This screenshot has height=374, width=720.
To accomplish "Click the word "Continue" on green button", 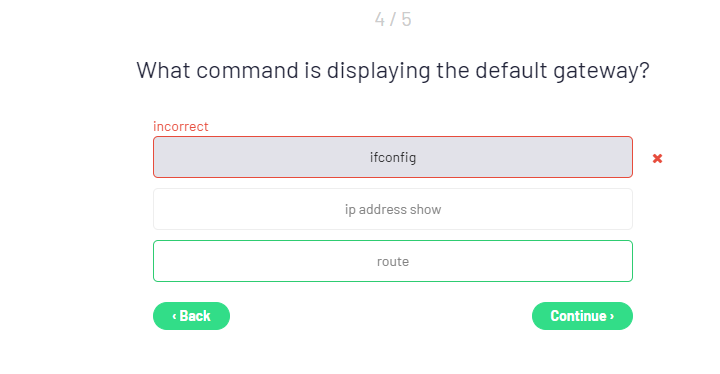I will pyautogui.click(x=579, y=316).
